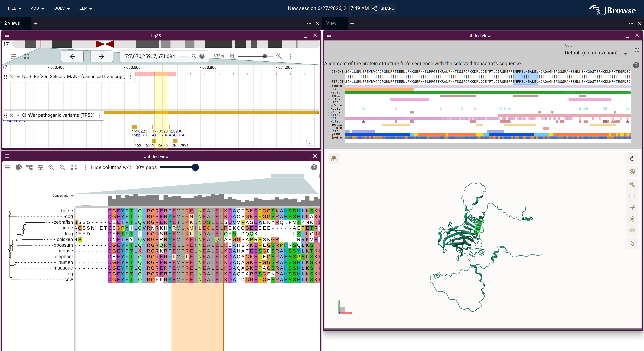This screenshot has width=644, height=351.
Task: Click the SHARE button
Action: [383, 8]
